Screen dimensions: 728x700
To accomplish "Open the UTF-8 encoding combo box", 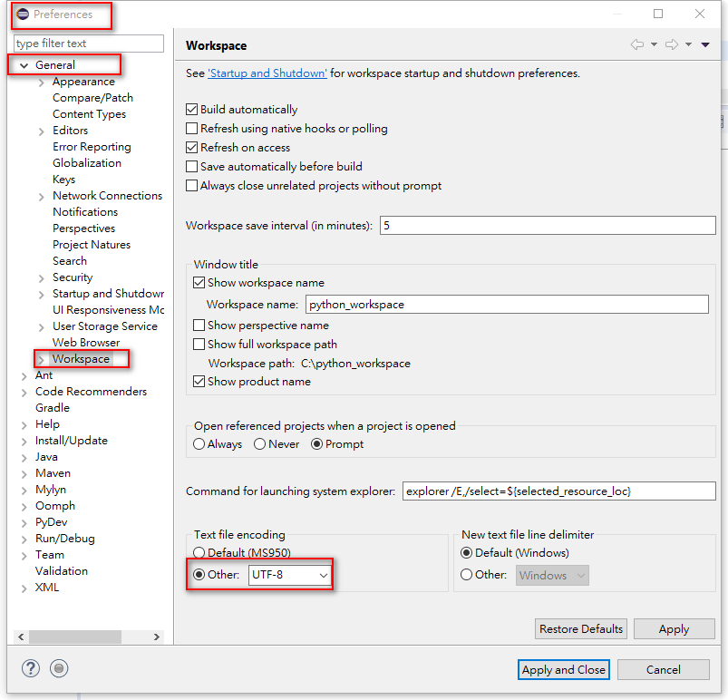I will 290,575.
